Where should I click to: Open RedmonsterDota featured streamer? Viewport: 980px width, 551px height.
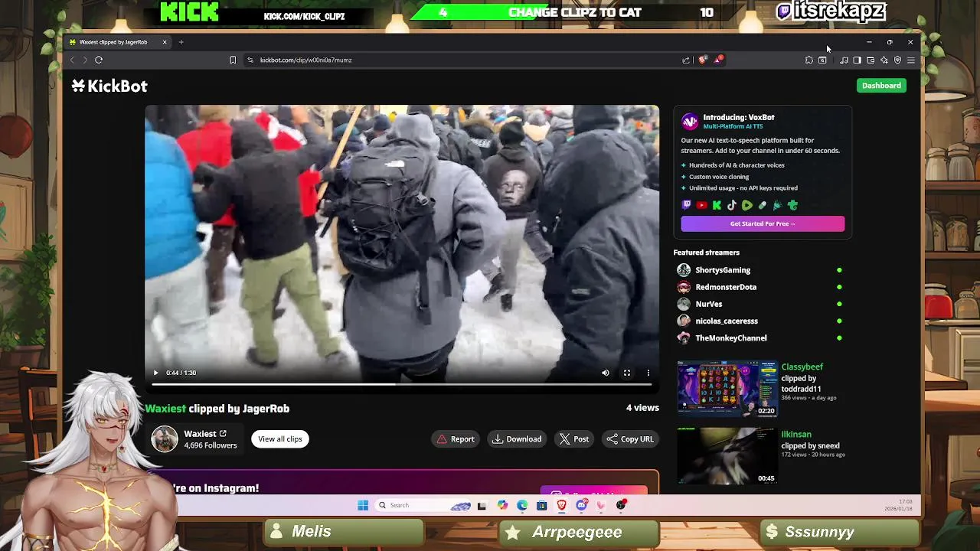tap(726, 287)
